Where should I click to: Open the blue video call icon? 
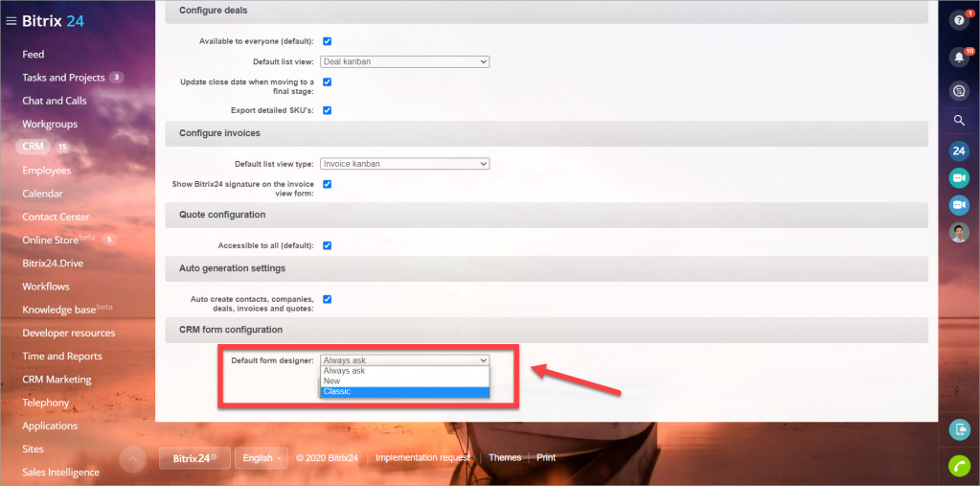tap(959, 205)
